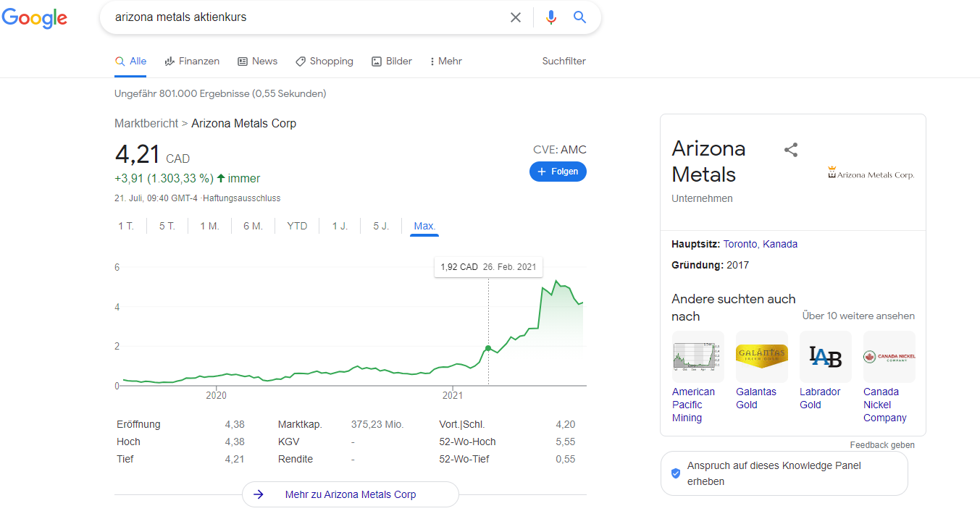
Task: Click the green chart marker point
Action: click(x=488, y=349)
